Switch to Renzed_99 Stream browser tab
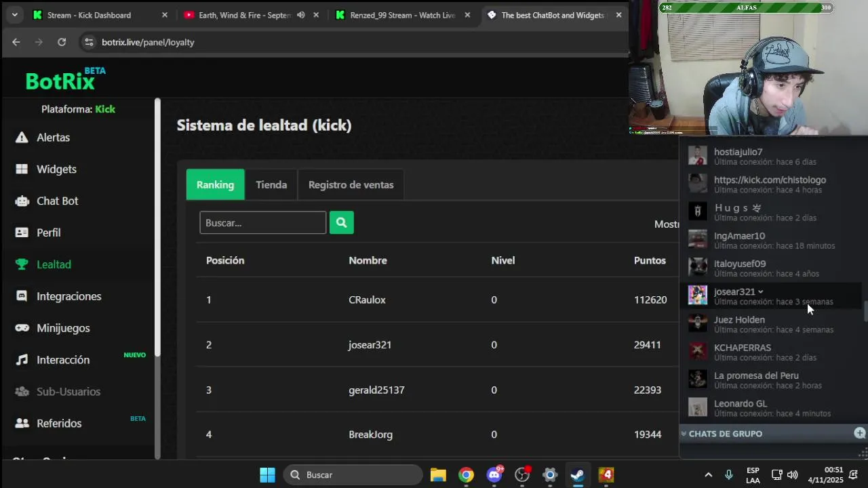 (x=402, y=15)
